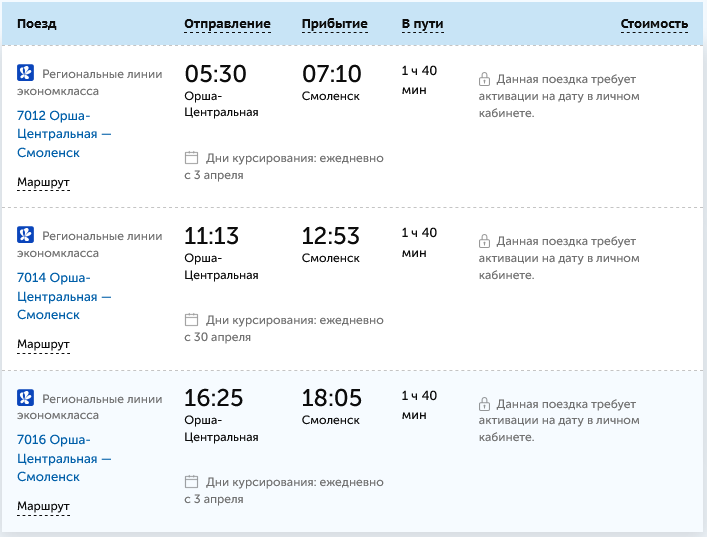Show Маршрут for train 7014
The width and height of the screenshot is (707, 537).
click(x=43, y=344)
